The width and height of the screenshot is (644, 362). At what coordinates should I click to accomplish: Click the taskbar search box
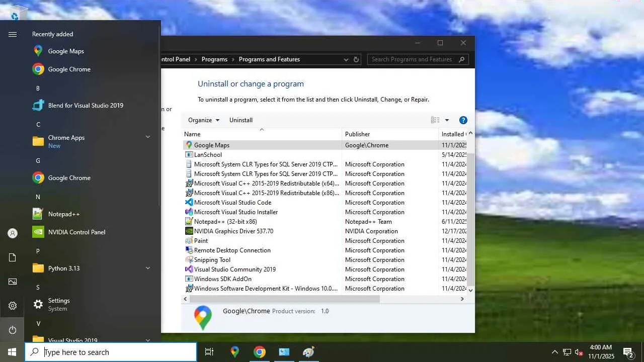coord(111,352)
